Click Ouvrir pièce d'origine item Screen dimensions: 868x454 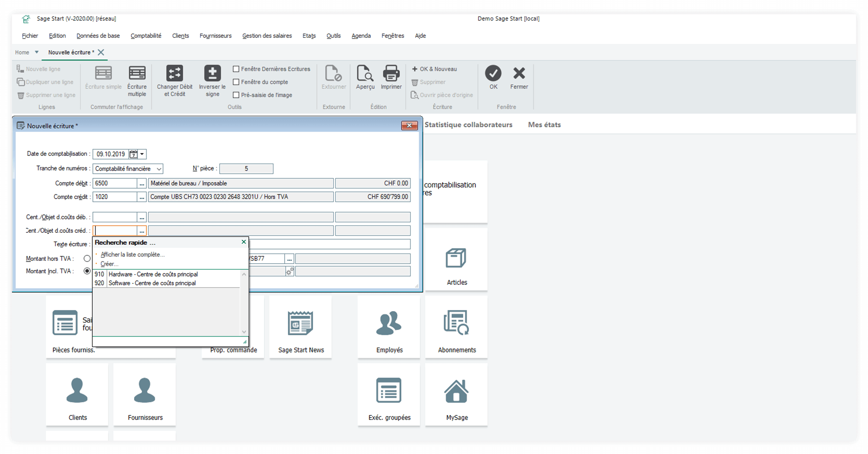pyautogui.click(x=442, y=95)
